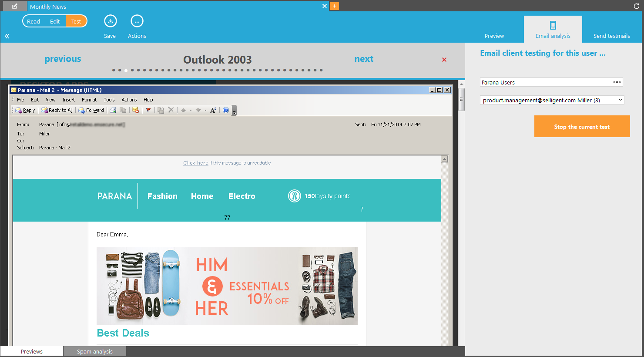This screenshot has height=357, width=644.
Task: Click the orange plus new tab icon
Action: tap(334, 6)
